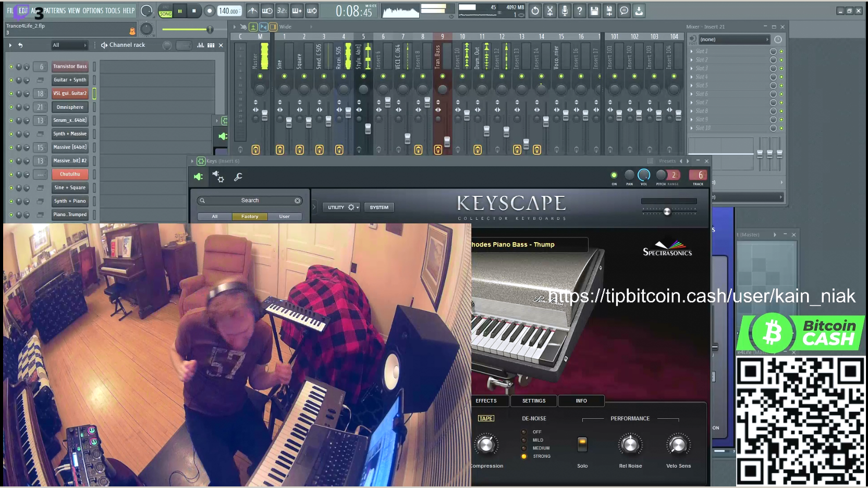Select MEDIUM de-noise option
This screenshot has width=868, height=488.
524,448
